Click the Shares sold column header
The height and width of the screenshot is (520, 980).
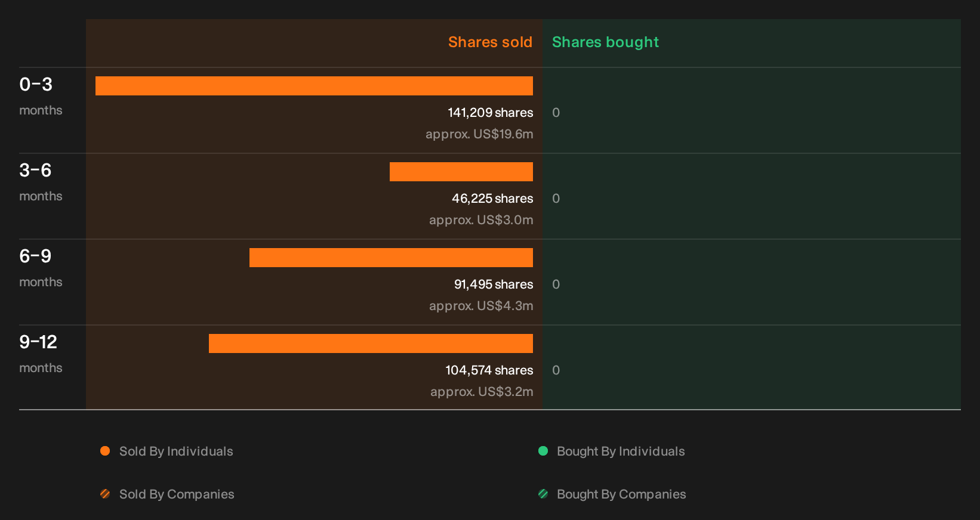click(490, 42)
